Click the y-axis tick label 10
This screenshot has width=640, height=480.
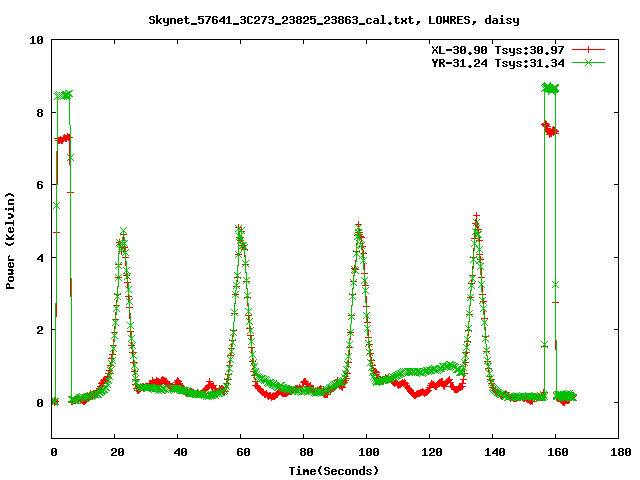point(36,40)
